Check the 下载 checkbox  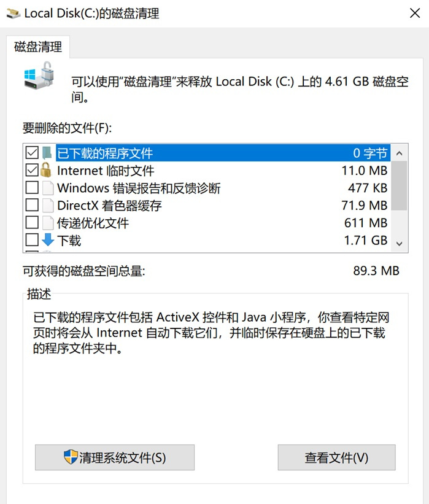pyautogui.click(x=32, y=241)
